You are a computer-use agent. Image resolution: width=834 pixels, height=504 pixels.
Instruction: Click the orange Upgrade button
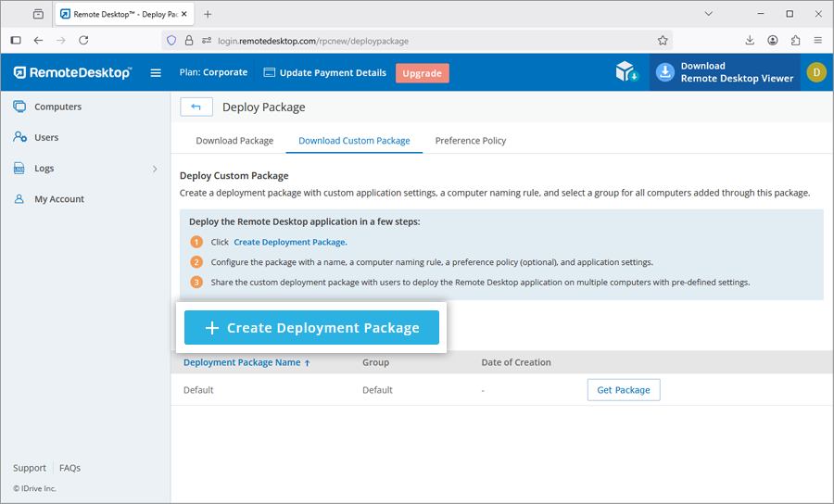(422, 73)
